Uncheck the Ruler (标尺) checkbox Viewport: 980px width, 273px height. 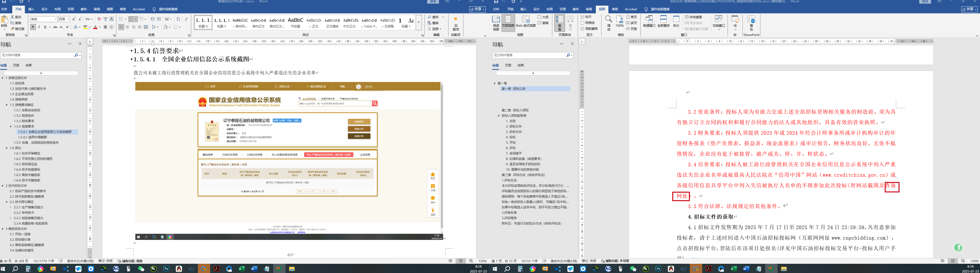pyautogui.click(x=583, y=17)
